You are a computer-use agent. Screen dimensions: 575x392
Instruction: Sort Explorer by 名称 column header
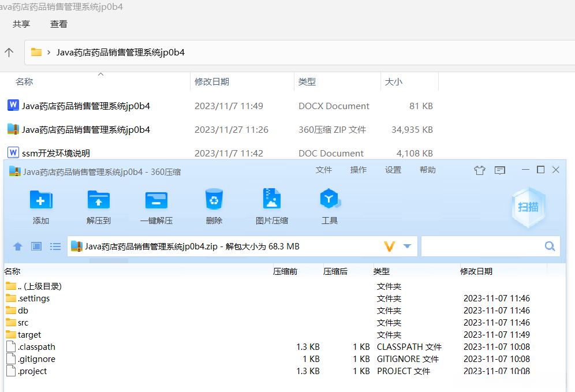click(x=24, y=81)
